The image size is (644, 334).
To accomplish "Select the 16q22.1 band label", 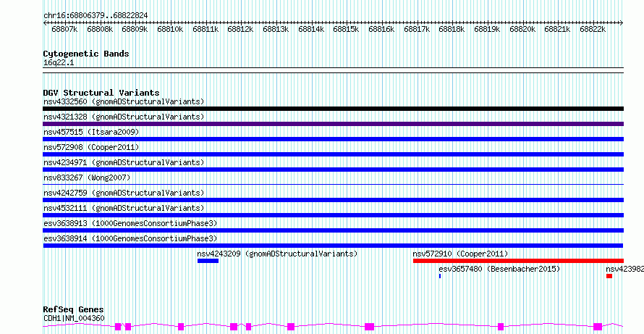I will tap(59, 63).
